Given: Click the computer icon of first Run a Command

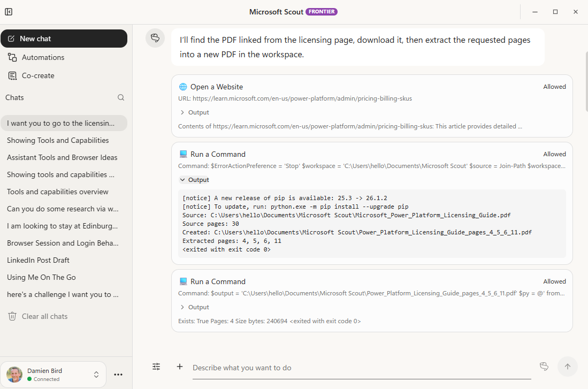Looking at the screenshot, I should coord(183,154).
